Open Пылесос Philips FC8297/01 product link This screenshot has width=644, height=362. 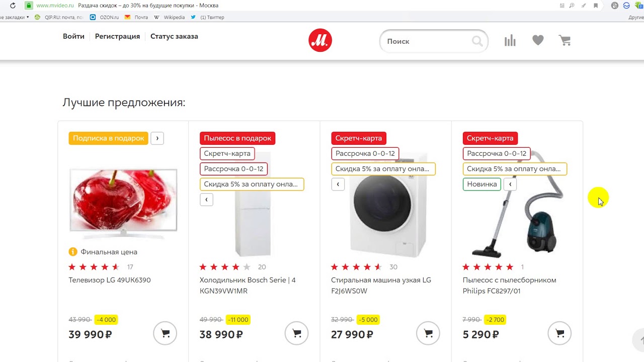pos(509,286)
